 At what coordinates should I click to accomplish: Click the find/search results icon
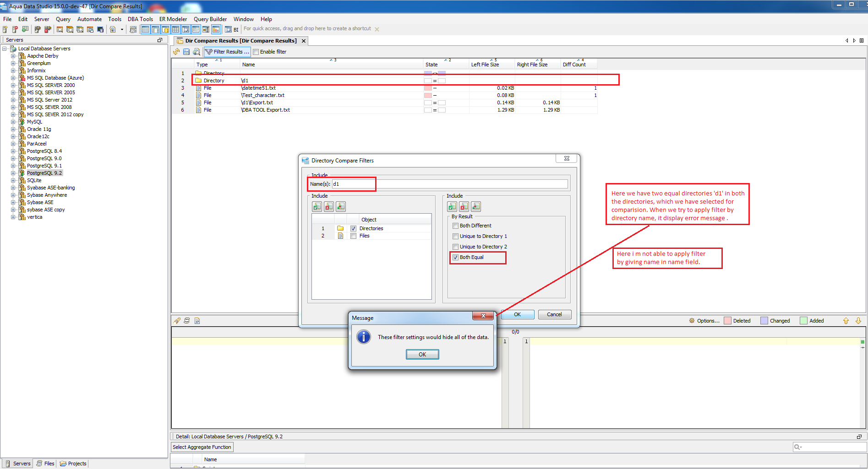[197, 52]
